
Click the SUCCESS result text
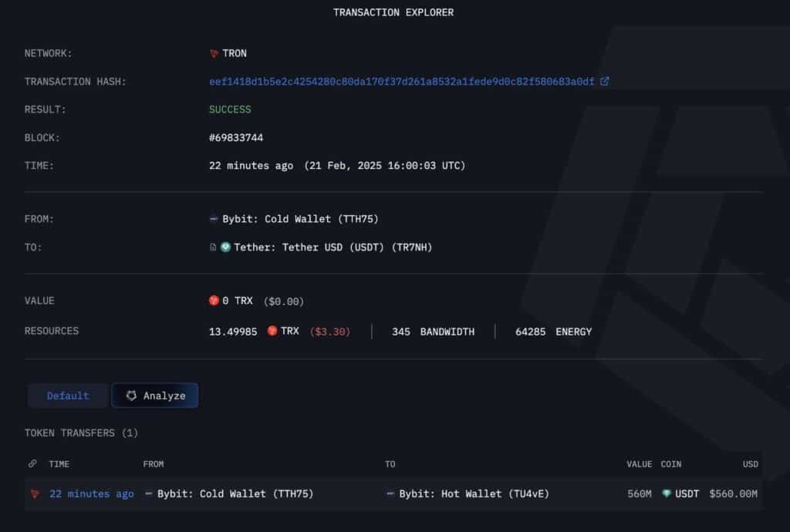pos(230,109)
